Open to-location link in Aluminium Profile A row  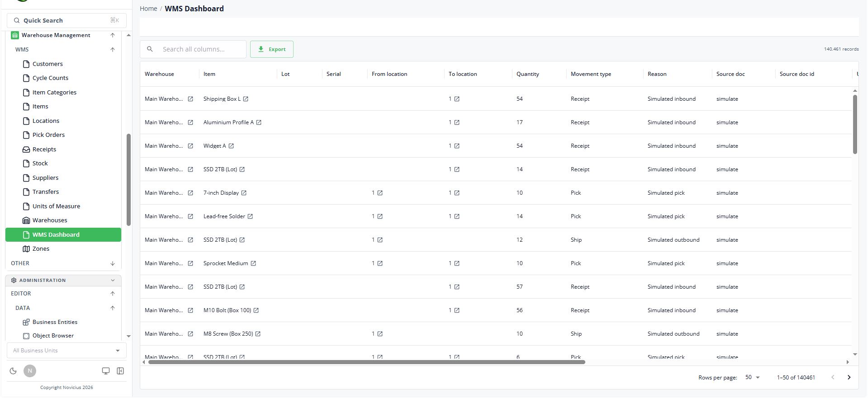[457, 122]
